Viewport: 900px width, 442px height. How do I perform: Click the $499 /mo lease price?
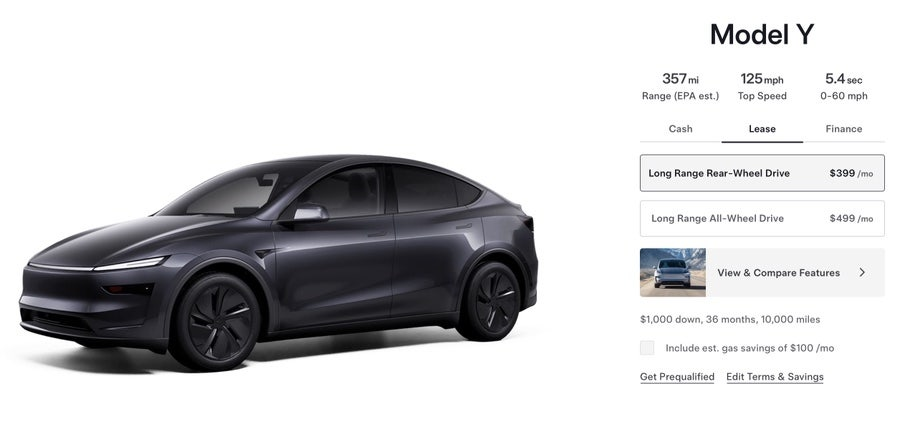point(851,218)
